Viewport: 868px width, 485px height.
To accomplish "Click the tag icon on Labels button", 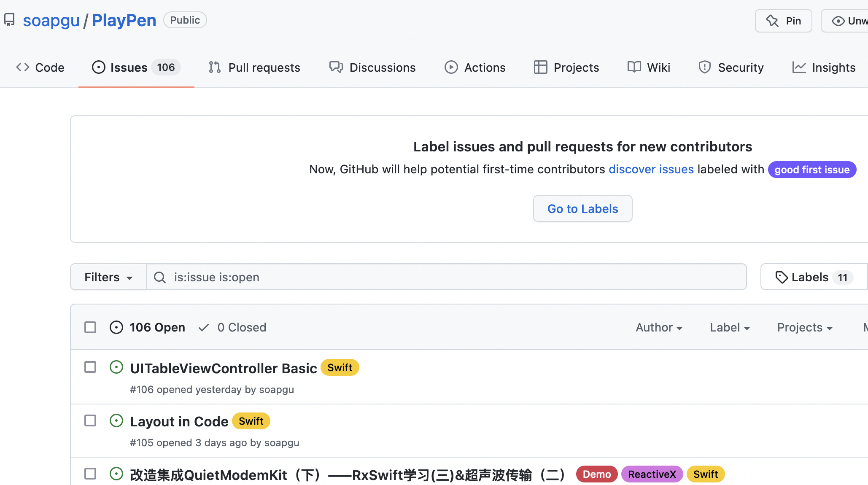I will (782, 277).
